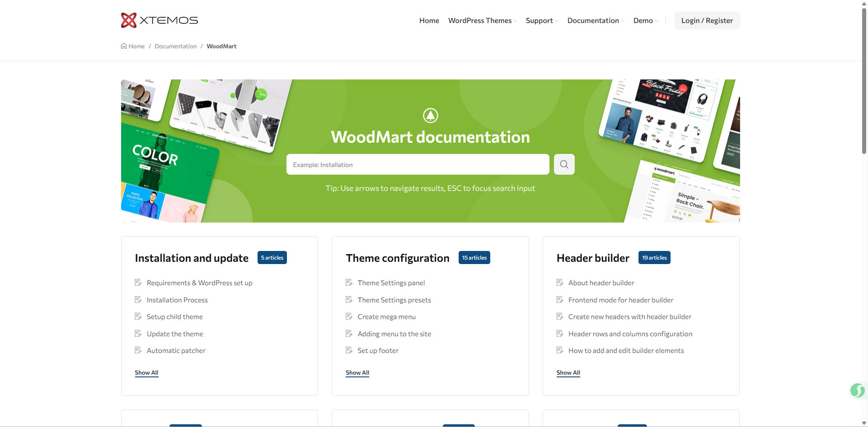The image size is (868, 427).
Task: Click the article icon beside Installation Process
Action: coord(138,299)
